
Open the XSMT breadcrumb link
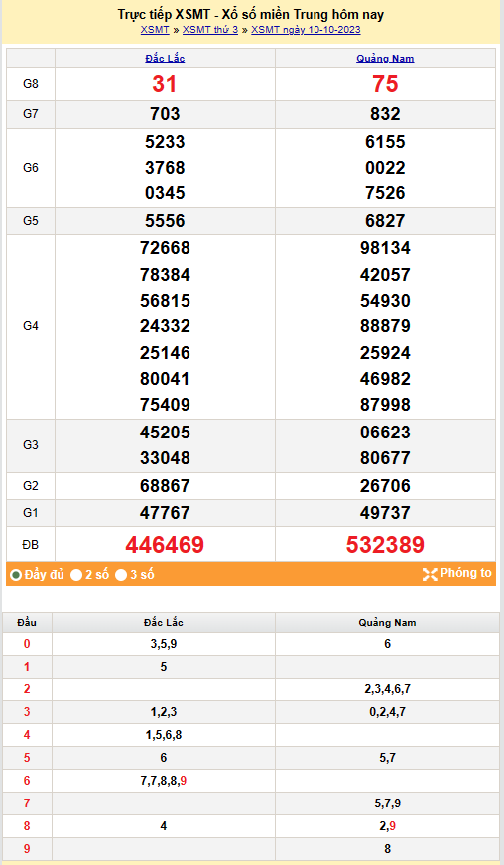(x=155, y=30)
